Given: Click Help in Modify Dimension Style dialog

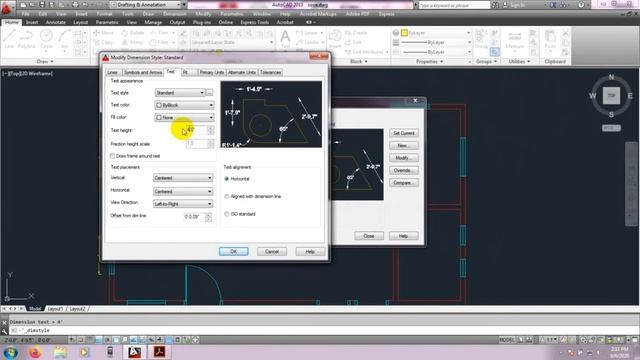Looking at the screenshot, I should tap(310, 251).
